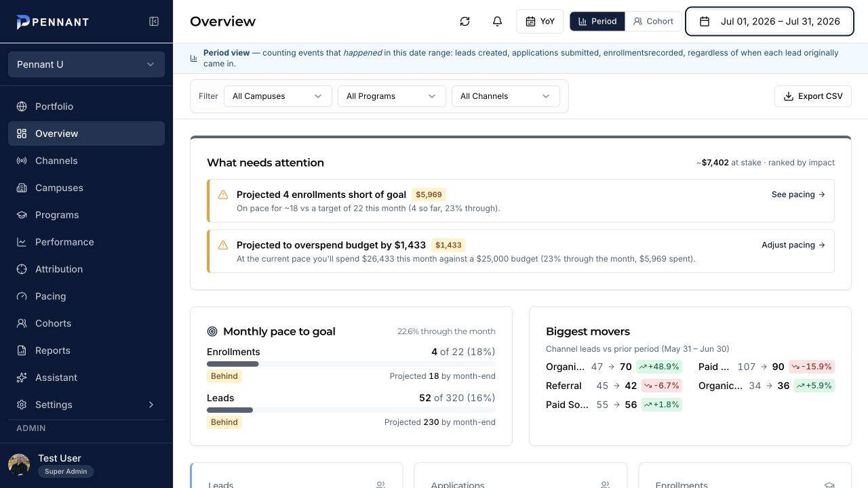Click the Behind badge under Leads
The width and height of the screenshot is (868, 488).
[x=224, y=422]
